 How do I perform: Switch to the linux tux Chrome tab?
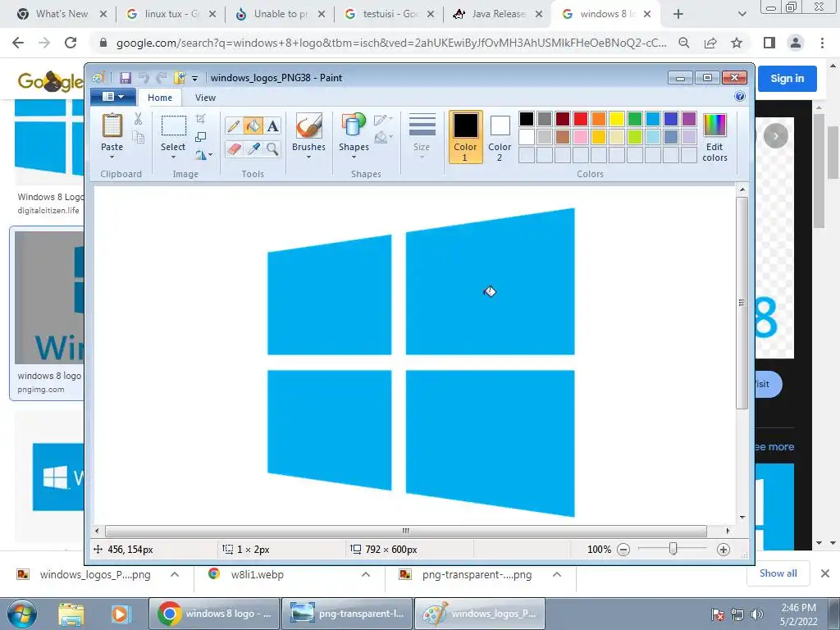click(x=171, y=14)
